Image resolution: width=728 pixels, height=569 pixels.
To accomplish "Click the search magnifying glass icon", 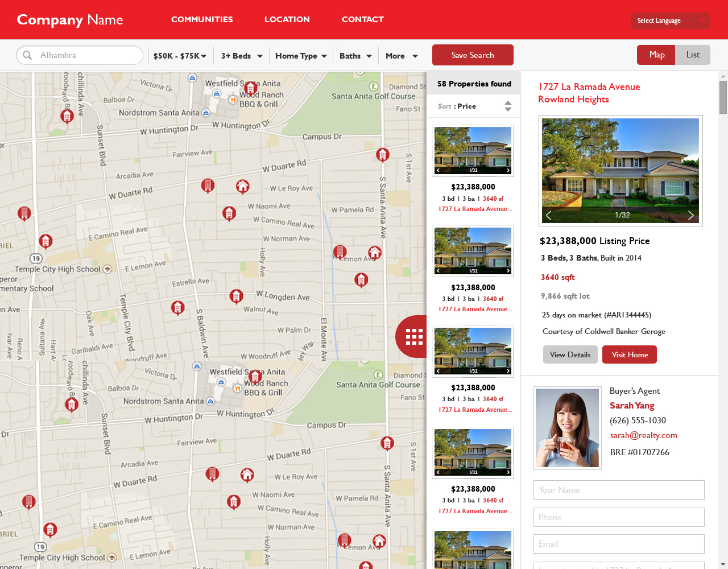I will pyautogui.click(x=27, y=55).
